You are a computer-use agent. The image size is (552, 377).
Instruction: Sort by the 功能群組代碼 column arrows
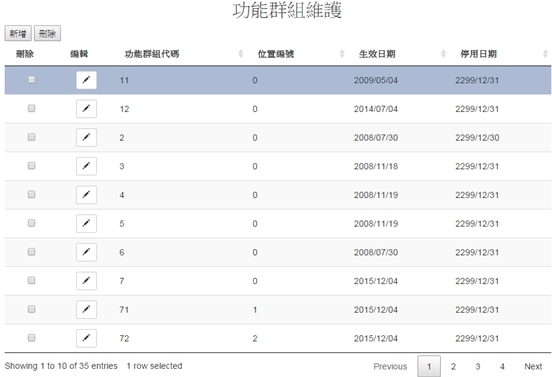[241, 54]
